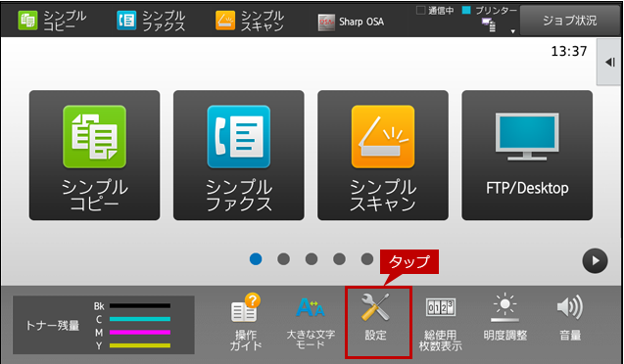Open the large シンプルスキャン tile
The height and width of the screenshot is (364, 624).
(383, 156)
